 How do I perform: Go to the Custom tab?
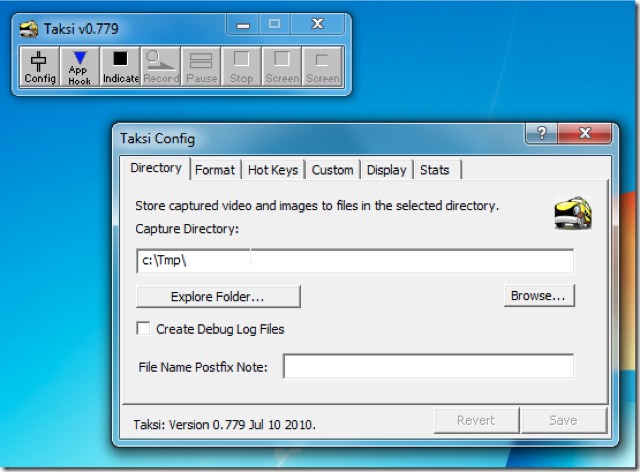(x=332, y=170)
